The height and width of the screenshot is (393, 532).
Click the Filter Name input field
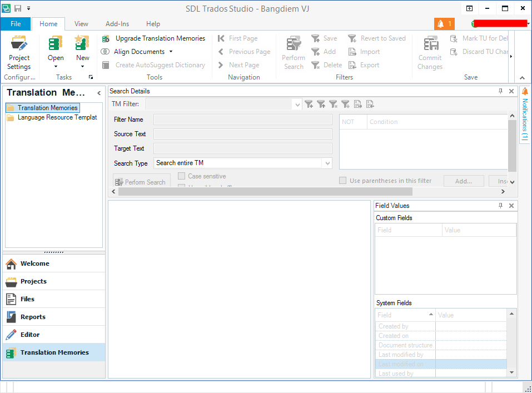tap(243, 120)
